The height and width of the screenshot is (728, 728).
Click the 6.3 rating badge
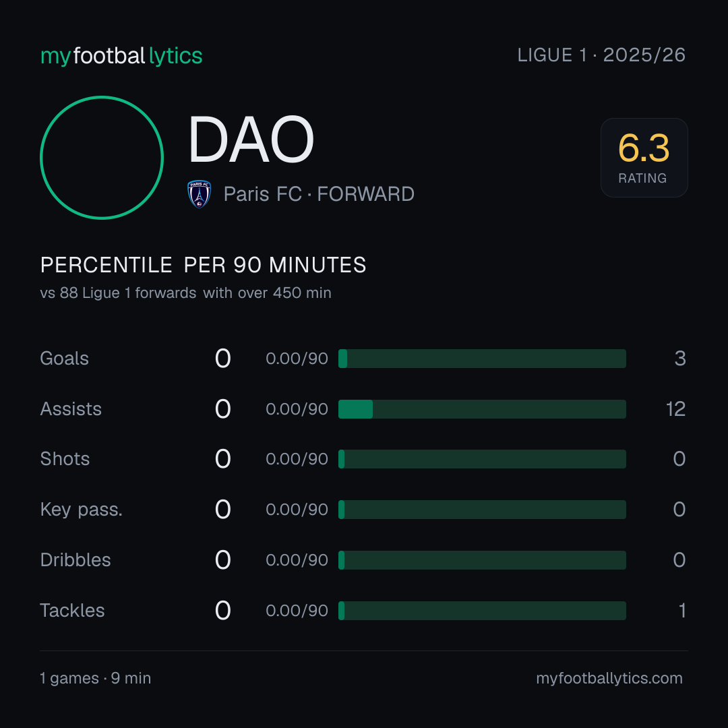coord(644,158)
